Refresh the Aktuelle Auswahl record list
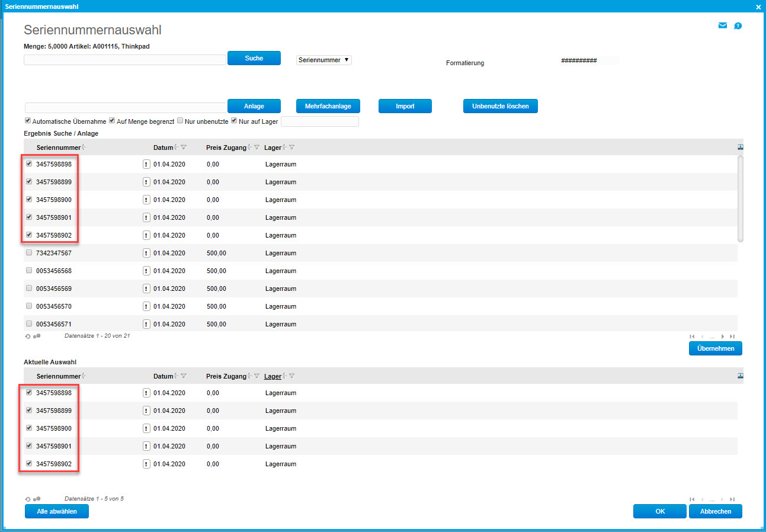Viewport: 766px width, 532px height. (x=27, y=499)
